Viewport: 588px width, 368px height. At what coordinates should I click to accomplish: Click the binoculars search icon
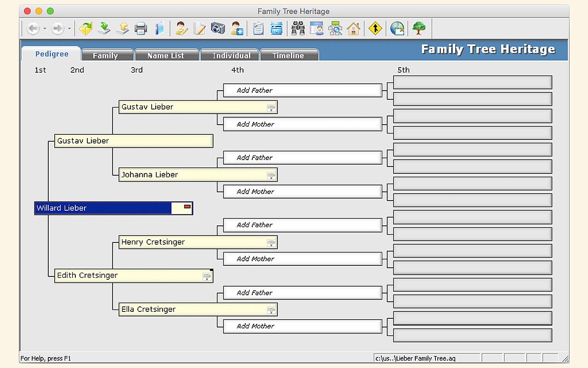298,29
